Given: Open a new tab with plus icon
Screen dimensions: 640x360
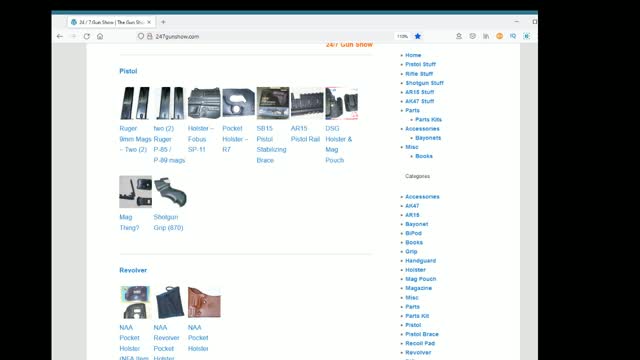Looking at the screenshot, I should tap(163, 22).
